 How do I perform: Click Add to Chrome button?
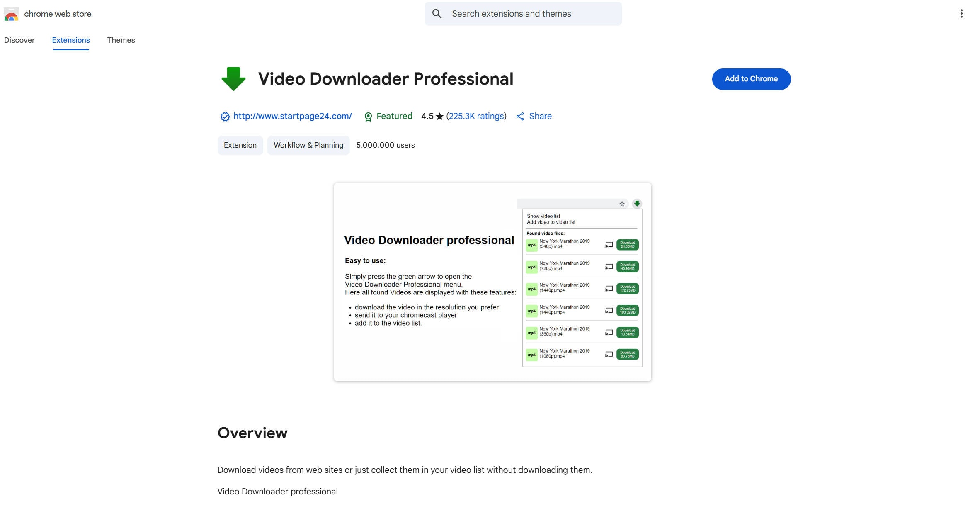point(751,79)
